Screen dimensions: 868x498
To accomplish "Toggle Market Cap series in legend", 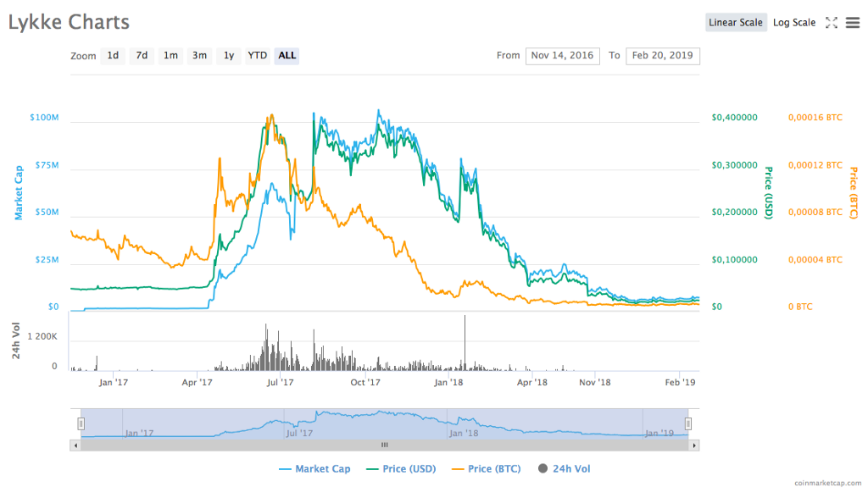I will (x=314, y=468).
